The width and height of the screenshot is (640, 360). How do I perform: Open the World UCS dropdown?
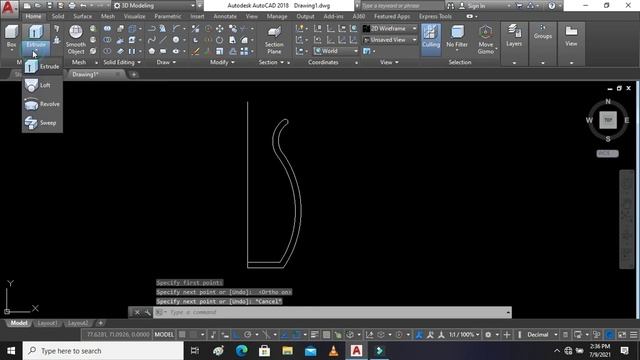click(336, 51)
